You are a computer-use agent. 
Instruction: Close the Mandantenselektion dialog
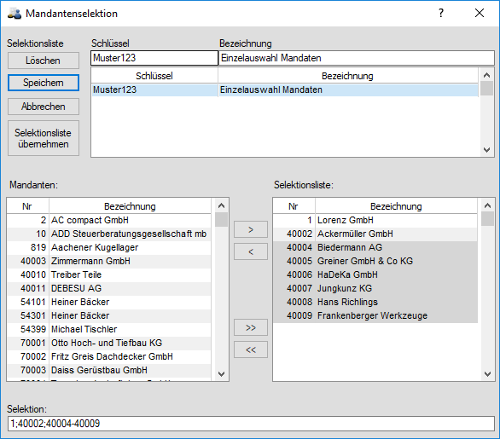click(479, 13)
